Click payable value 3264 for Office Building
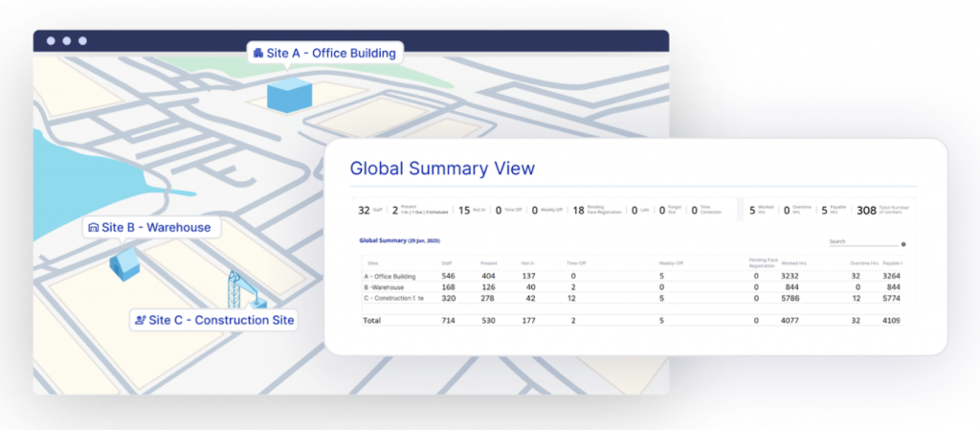 pyautogui.click(x=892, y=276)
